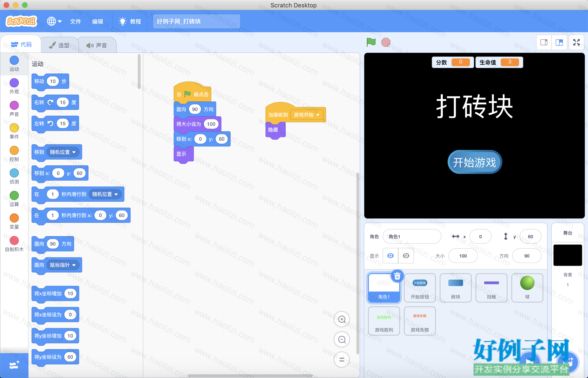The image size is (588, 378).
Task: Select the 游戏失败 sprite
Action: 420,321
